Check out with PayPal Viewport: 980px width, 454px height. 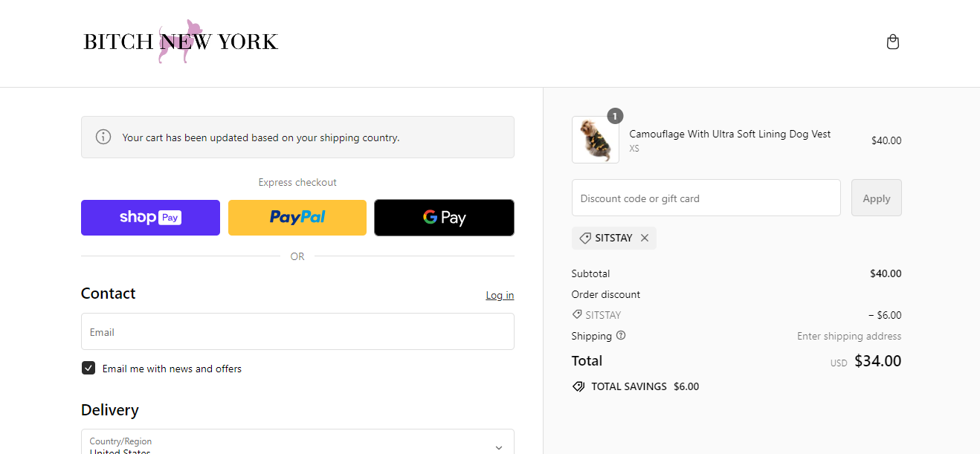click(297, 218)
